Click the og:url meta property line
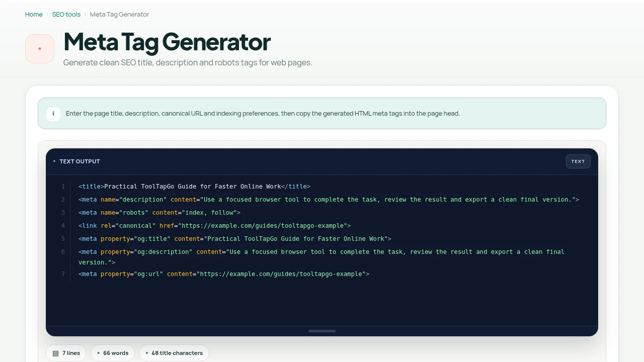This screenshot has width=644, height=362. (224, 274)
